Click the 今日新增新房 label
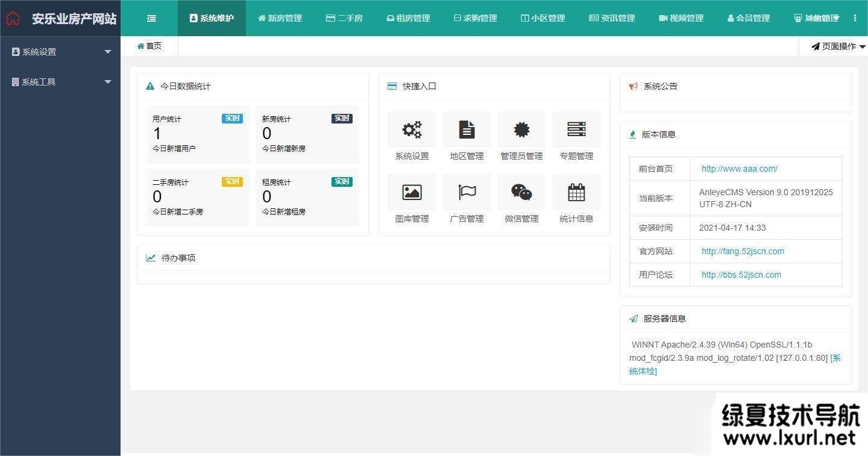The width and height of the screenshot is (868, 456). [x=283, y=148]
